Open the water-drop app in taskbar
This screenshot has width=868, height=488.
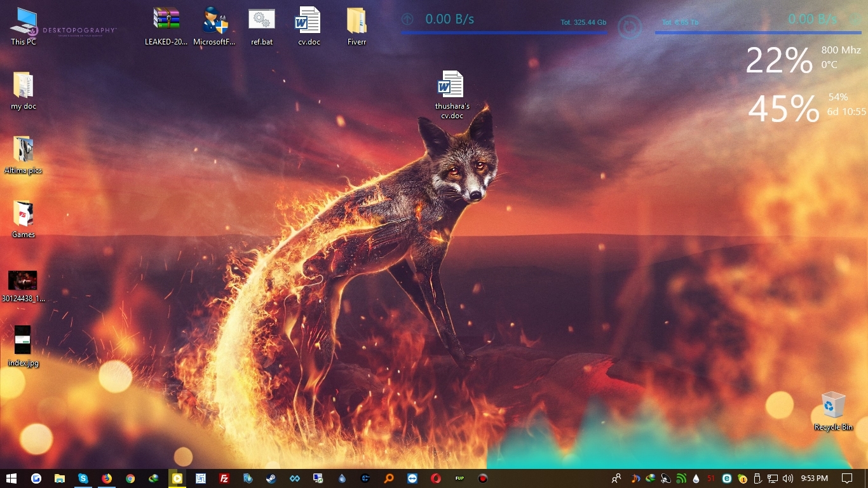point(341,478)
